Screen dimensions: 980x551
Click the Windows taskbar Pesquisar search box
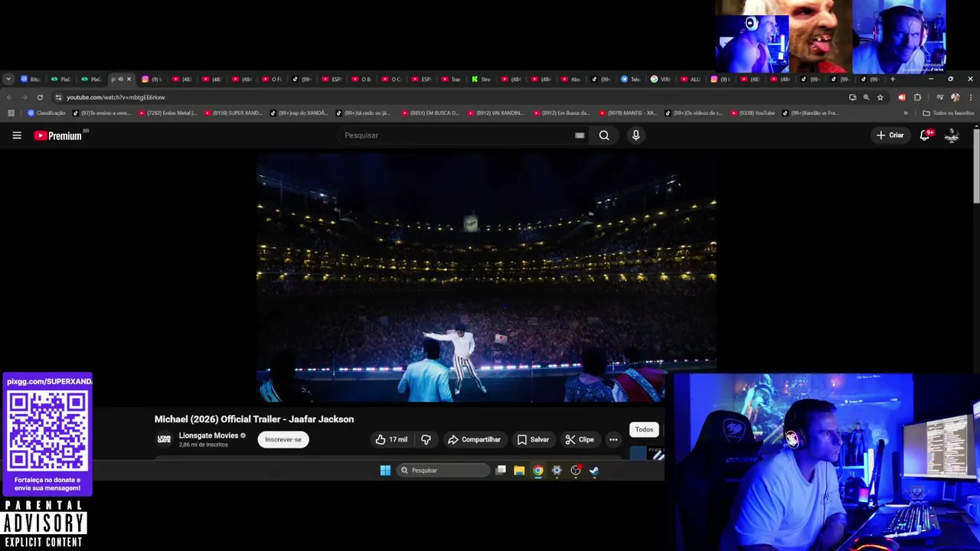[443, 470]
